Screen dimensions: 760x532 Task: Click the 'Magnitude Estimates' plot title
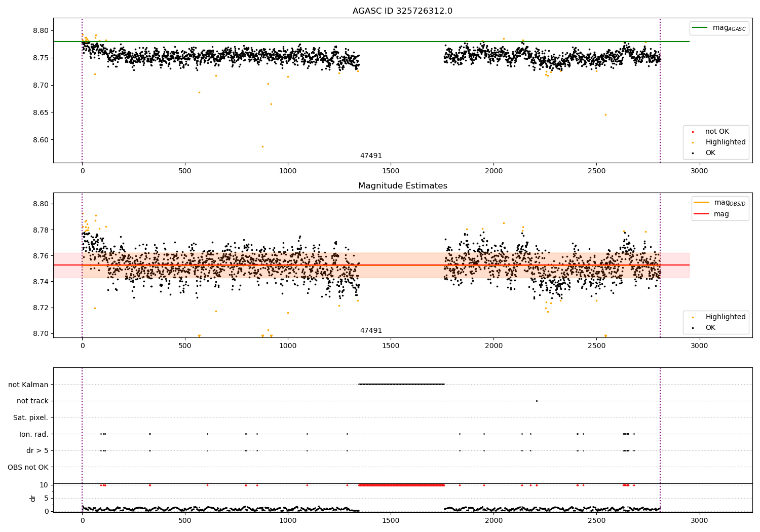pos(402,186)
